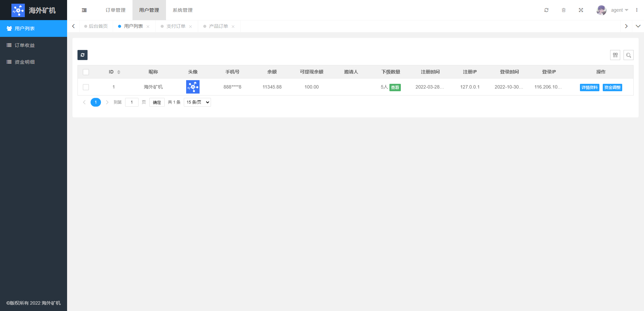Click the refresh icon in the top header

[x=546, y=10]
